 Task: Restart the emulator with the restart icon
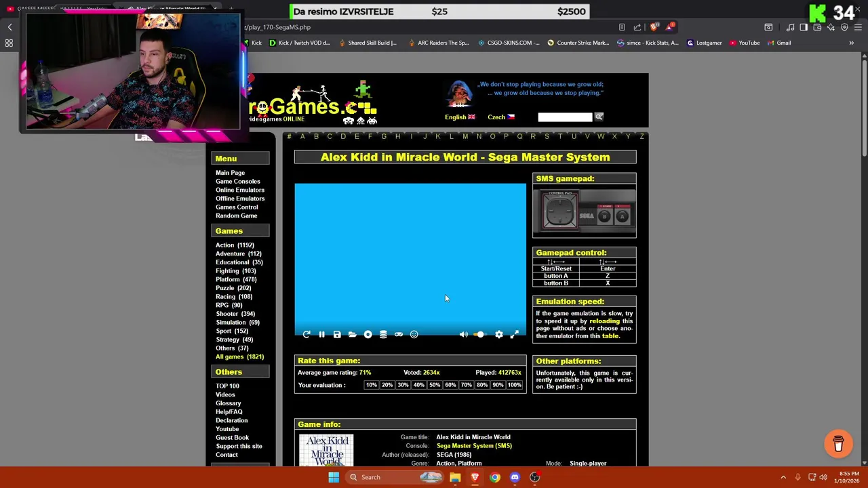[x=307, y=334]
